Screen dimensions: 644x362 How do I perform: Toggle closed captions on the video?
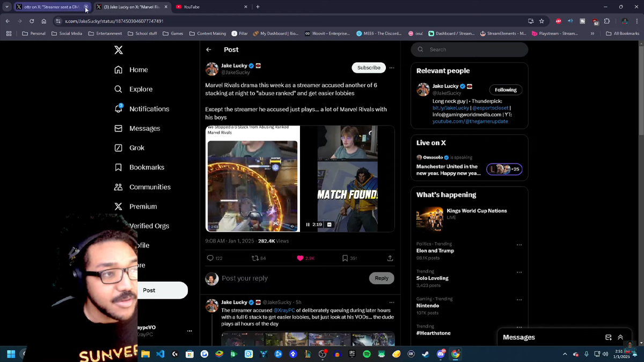coord(329,225)
